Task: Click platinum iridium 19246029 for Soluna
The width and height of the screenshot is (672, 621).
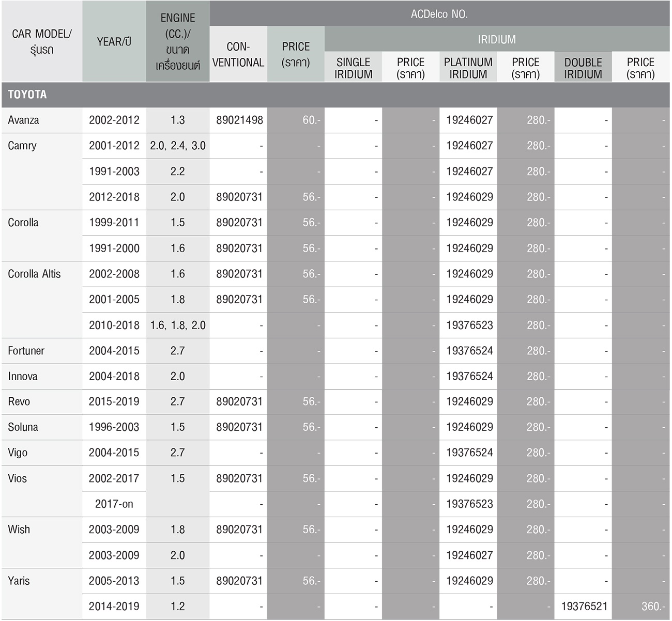Action: coord(469,427)
